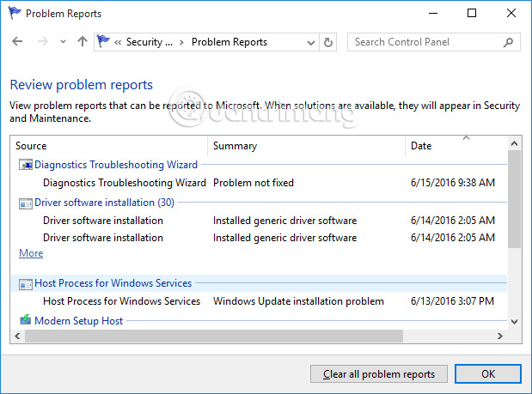Click the Host Process group icon

click(26, 284)
